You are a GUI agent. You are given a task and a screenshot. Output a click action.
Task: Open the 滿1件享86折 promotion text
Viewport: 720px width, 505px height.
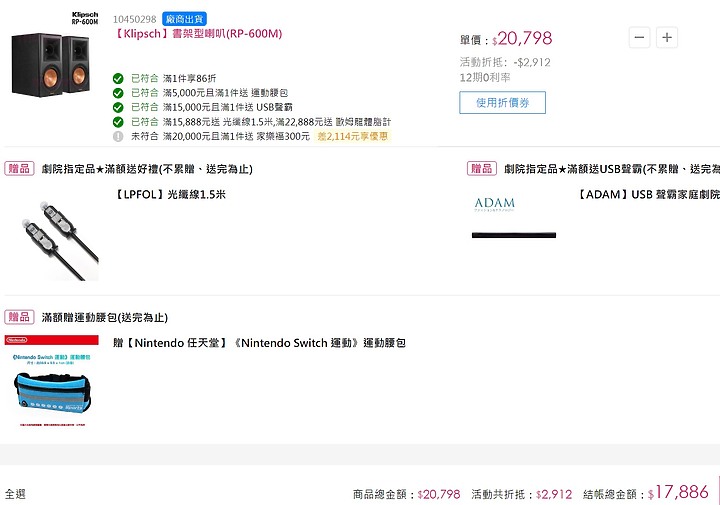189,79
